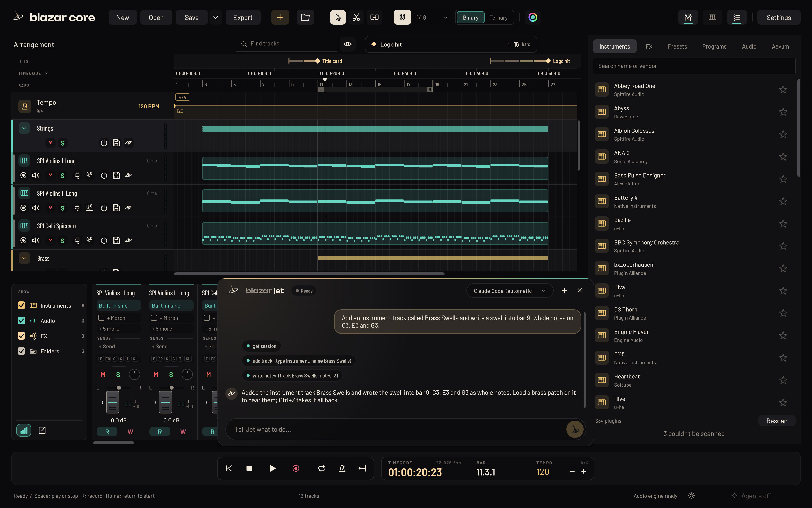Image resolution: width=812 pixels, height=508 pixels.
Task: Solo the SPI Celli Spiccato track
Action: tap(62, 241)
